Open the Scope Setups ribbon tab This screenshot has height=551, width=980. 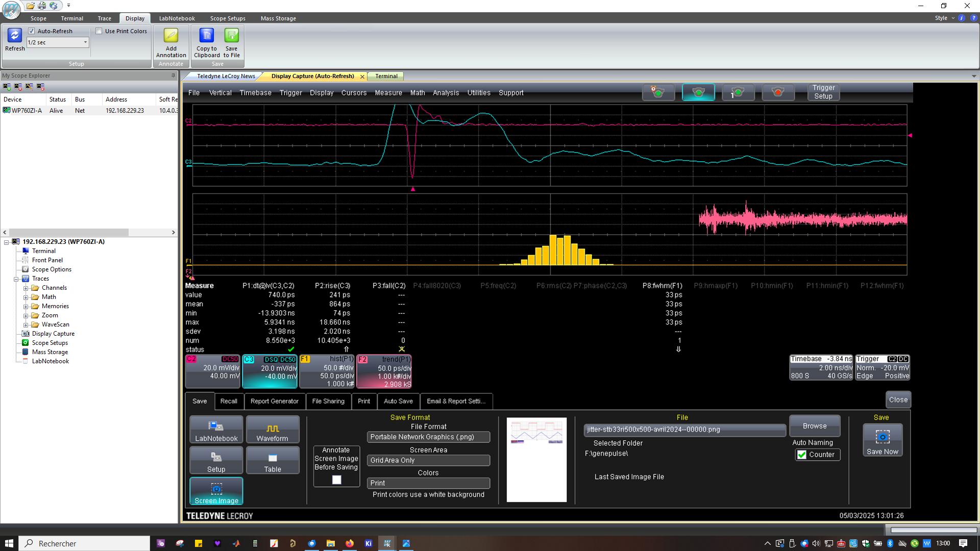tap(228, 18)
